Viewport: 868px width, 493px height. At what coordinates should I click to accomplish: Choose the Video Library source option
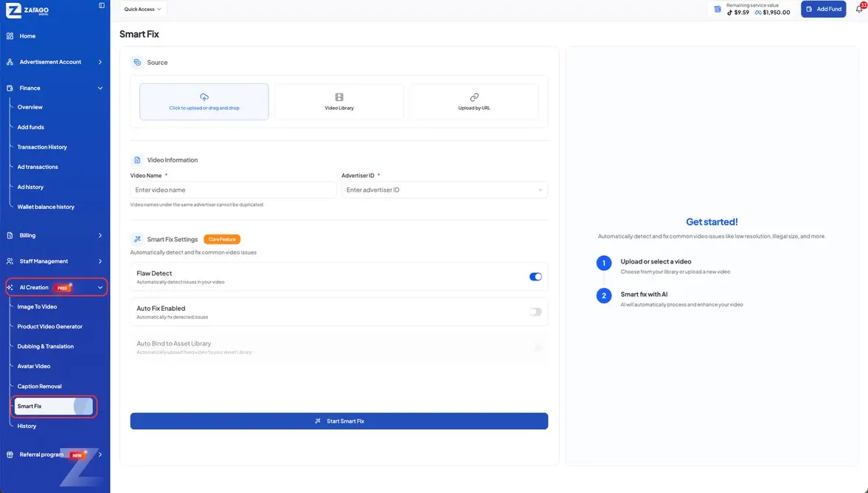pos(339,102)
